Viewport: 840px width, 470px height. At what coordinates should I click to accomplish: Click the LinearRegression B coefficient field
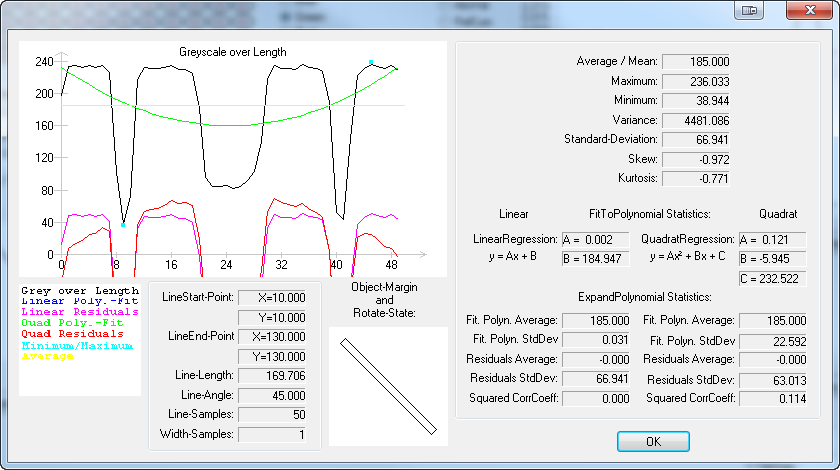(594, 259)
